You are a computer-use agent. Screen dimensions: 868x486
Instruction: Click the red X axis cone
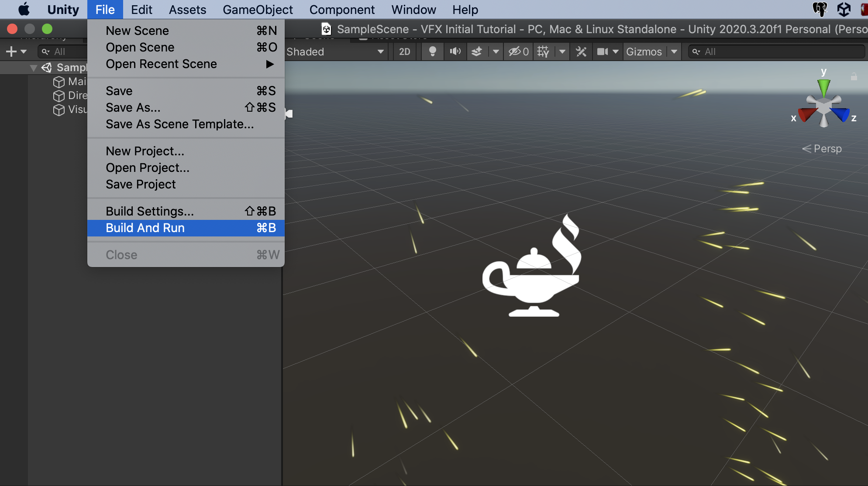point(806,114)
